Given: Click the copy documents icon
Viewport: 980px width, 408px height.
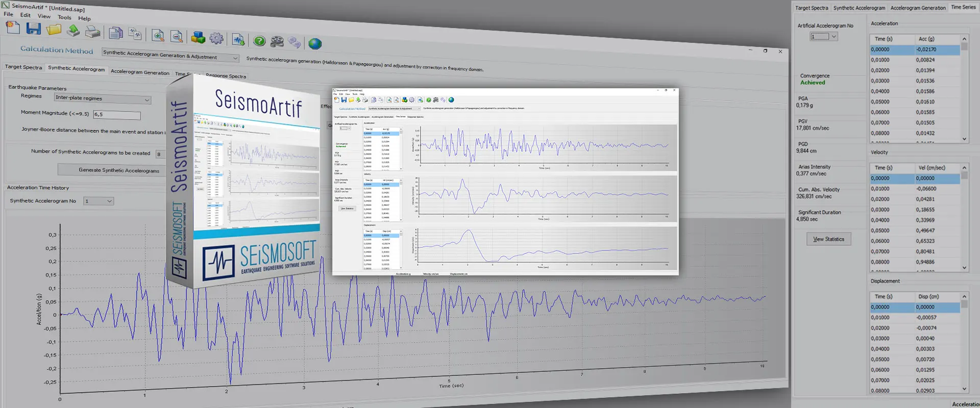Looking at the screenshot, I should point(116,33).
